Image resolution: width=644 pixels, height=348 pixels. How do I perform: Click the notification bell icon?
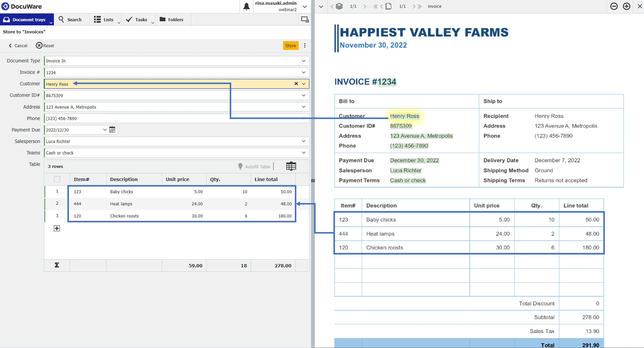[x=246, y=6]
